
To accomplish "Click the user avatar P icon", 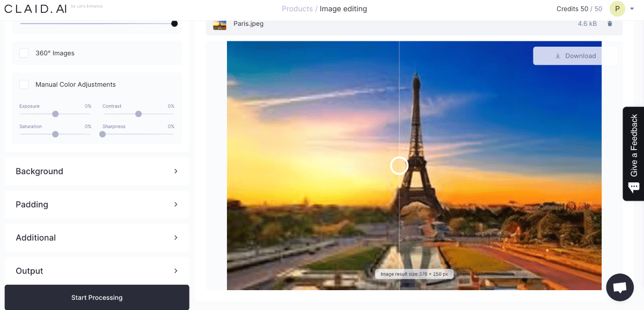I will click(617, 9).
